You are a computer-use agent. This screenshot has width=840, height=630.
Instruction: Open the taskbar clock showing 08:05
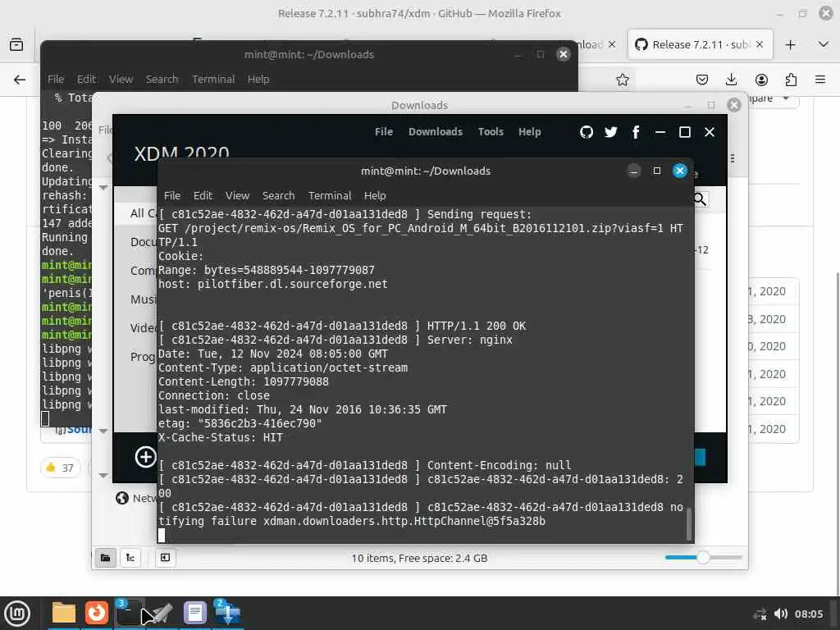click(808, 614)
